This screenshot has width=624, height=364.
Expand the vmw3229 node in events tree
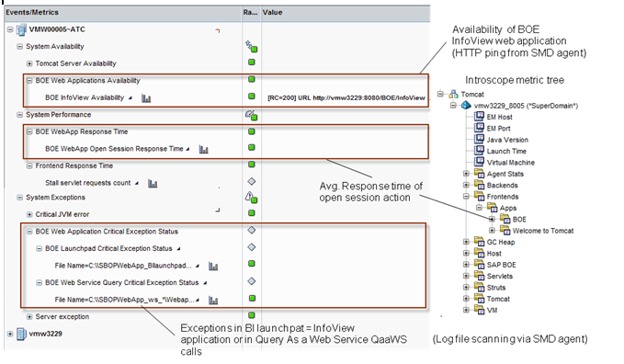coord(10,335)
